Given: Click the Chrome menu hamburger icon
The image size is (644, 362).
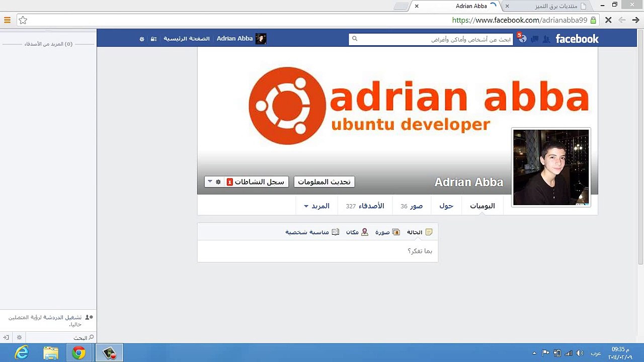Looking at the screenshot, I should pos(7,20).
